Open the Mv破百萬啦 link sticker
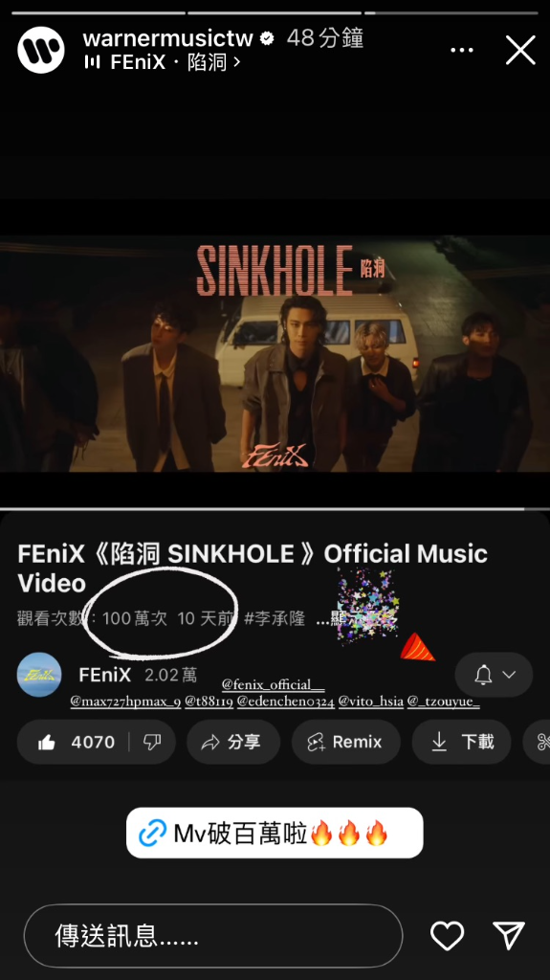This screenshot has height=980, width=550. coord(275,833)
